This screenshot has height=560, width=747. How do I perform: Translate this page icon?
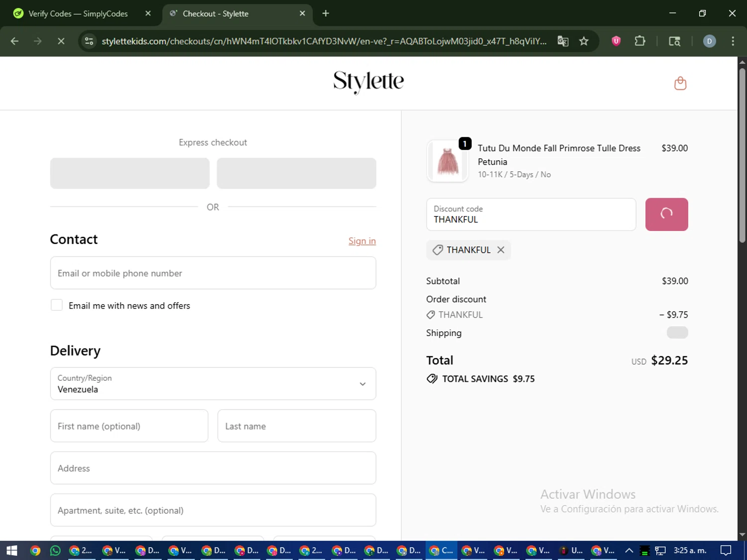[563, 41]
